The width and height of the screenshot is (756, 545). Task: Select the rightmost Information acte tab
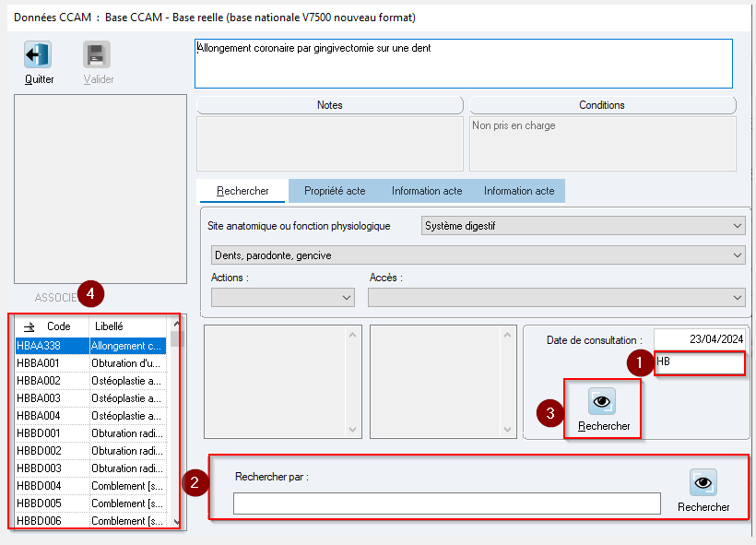[519, 191]
